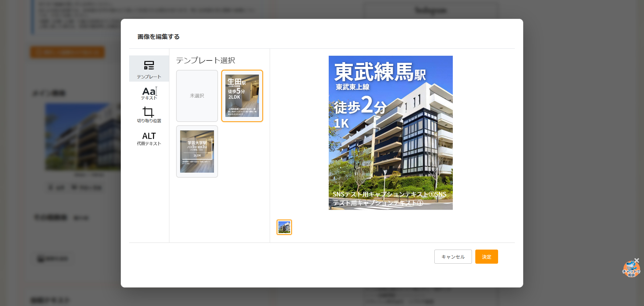Open the ALT 代替テキスト panel
The height and width of the screenshot is (306, 644).
point(149,138)
